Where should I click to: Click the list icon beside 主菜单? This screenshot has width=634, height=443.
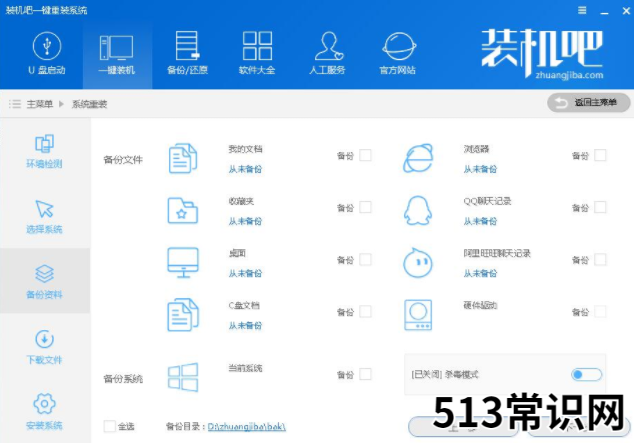point(15,104)
